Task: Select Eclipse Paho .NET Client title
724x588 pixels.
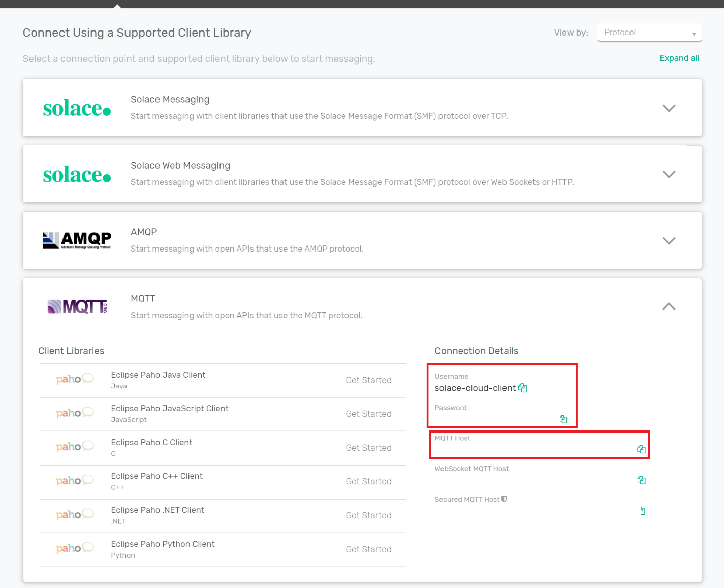Action: point(158,510)
